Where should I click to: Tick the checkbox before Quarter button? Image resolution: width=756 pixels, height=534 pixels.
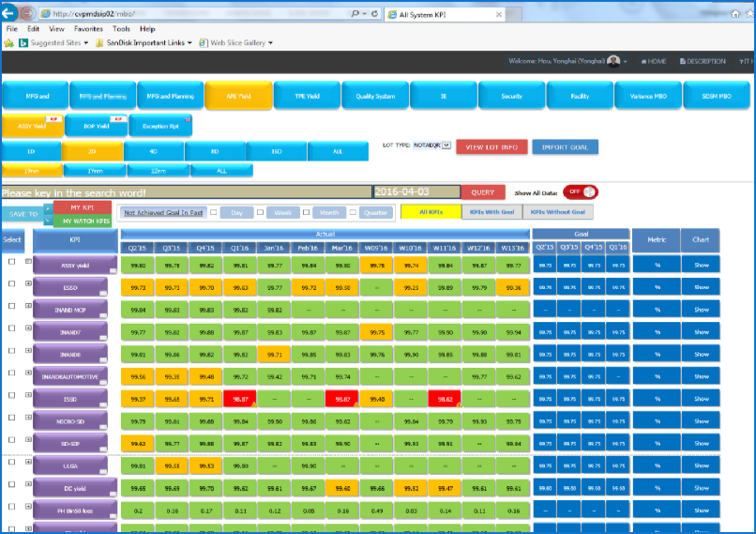point(354,213)
